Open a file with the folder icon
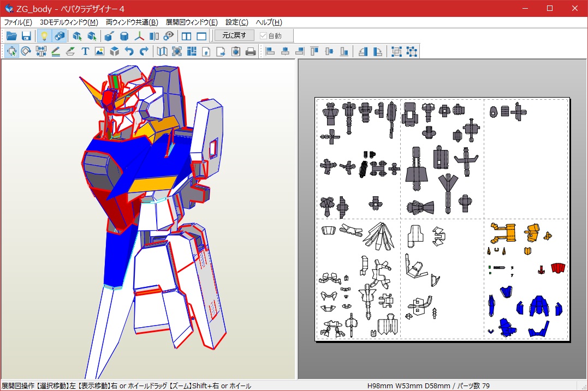Viewport: 588px width, 391px height. (x=11, y=36)
